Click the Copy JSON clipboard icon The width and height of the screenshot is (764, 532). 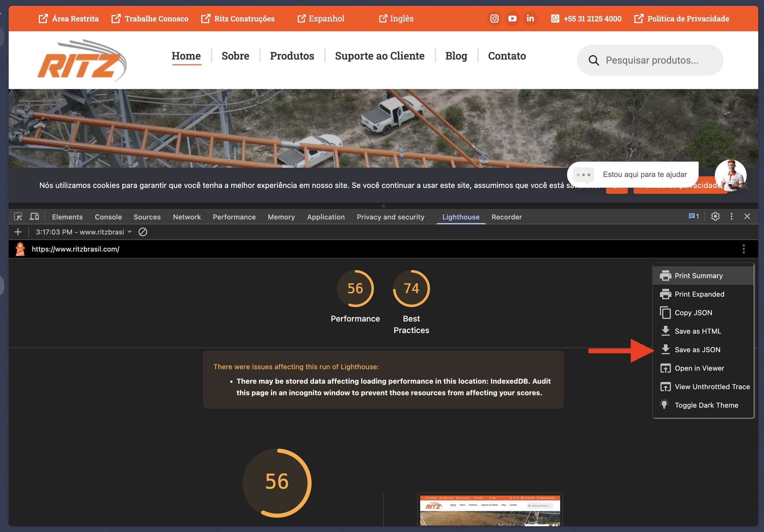[x=665, y=313]
